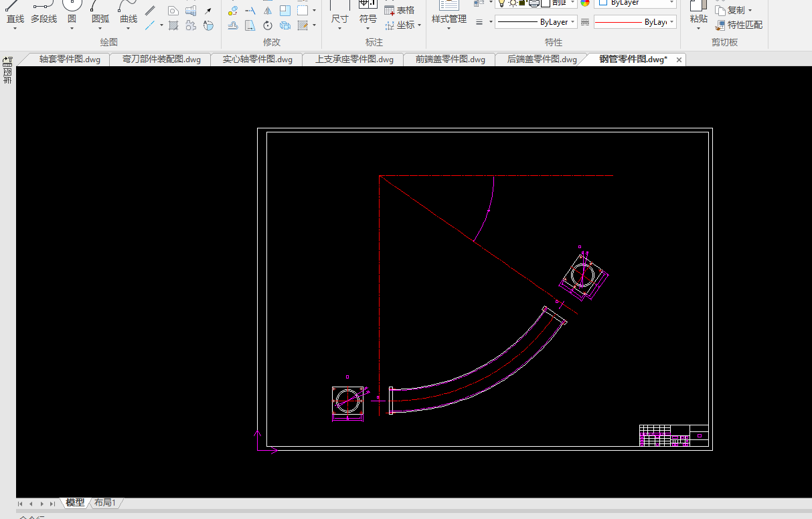Click the double-line multiline draw icon
Viewport: 812px width, 519px height.
pos(151,11)
